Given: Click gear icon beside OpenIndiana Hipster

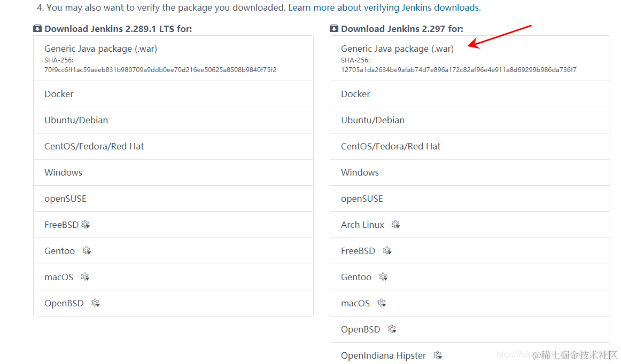Looking at the screenshot, I should point(438,355).
